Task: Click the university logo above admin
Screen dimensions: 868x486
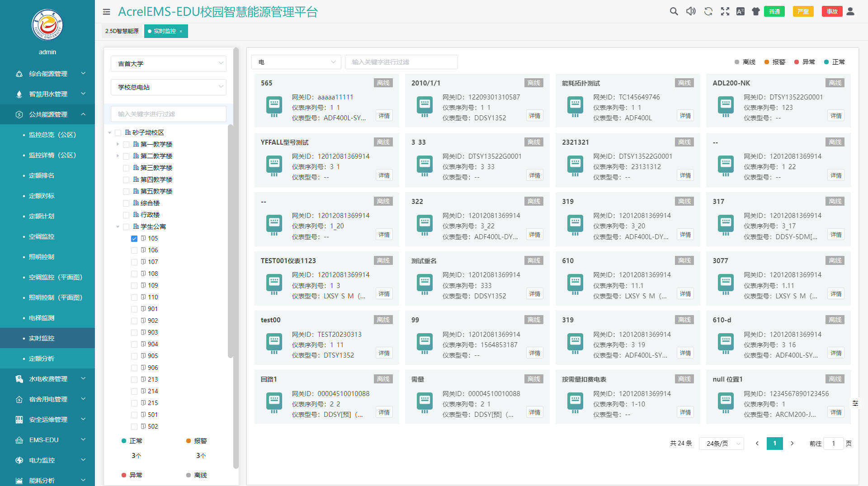Action: click(47, 25)
